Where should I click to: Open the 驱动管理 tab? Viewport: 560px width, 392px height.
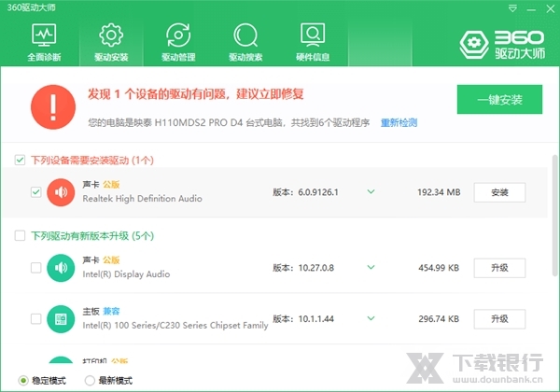point(178,42)
